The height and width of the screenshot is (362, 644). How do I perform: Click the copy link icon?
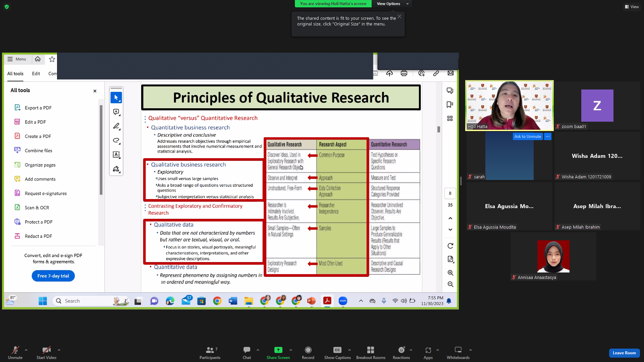point(436,73)
